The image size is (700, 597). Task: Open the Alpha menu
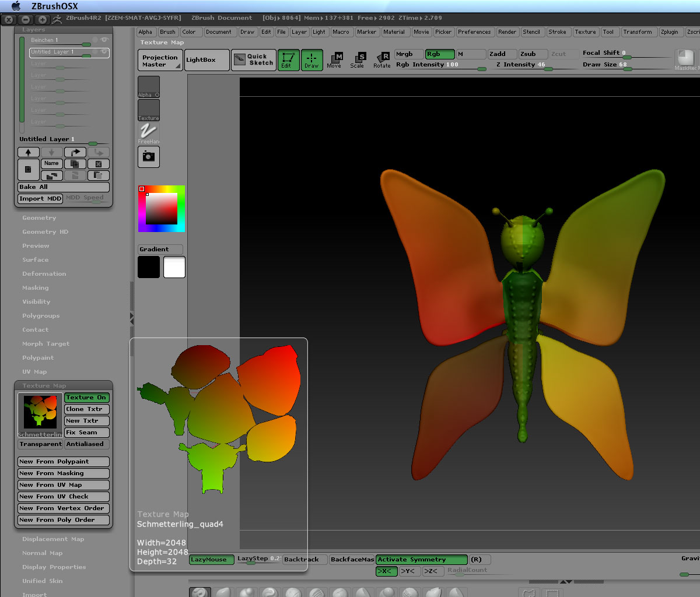pos(145,32)
